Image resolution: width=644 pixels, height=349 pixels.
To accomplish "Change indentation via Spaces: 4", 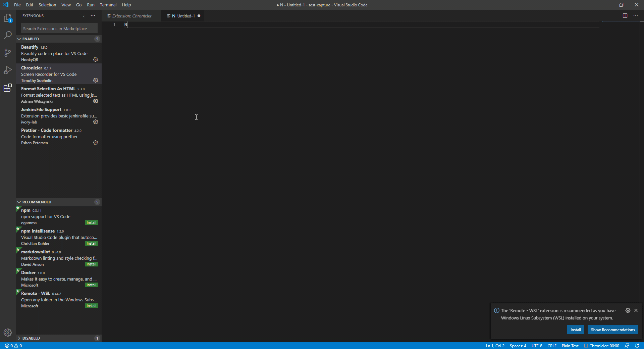I will tap(518, 346).
